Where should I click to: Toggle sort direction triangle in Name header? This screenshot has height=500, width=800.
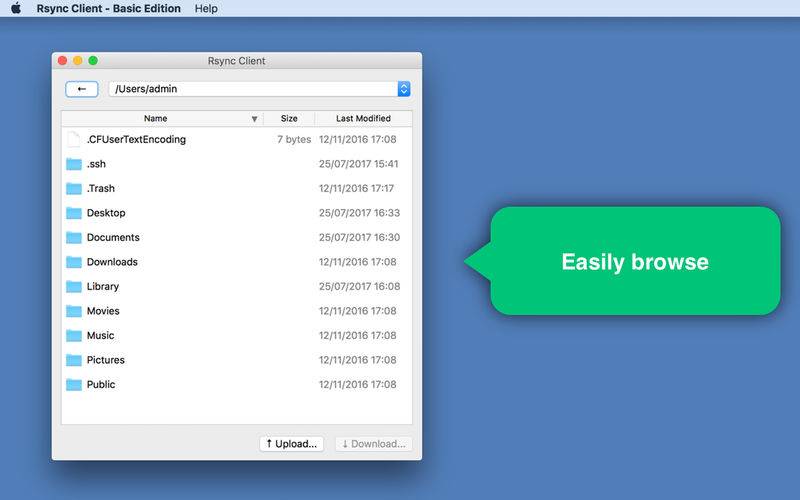tap(254, 119)
